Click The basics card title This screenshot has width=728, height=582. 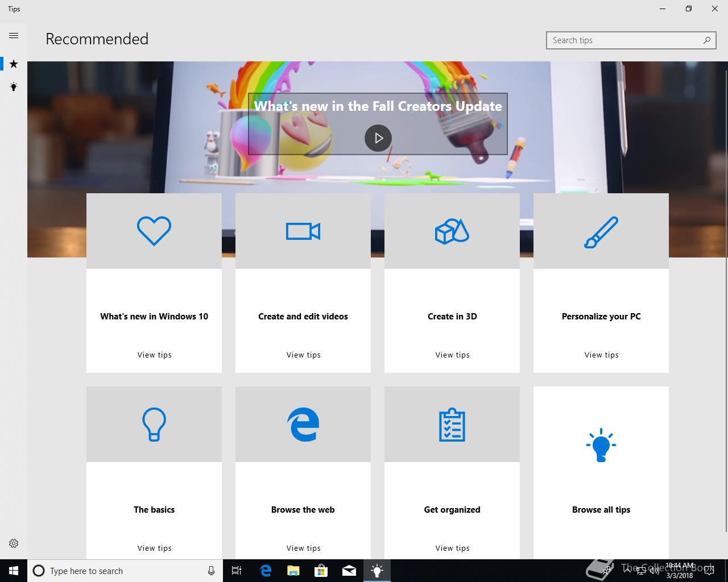(x=154, y=510)
